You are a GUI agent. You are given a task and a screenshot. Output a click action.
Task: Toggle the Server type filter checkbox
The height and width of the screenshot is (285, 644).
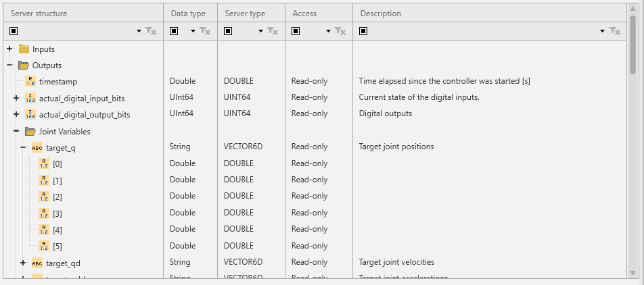(x=229, y=31)
